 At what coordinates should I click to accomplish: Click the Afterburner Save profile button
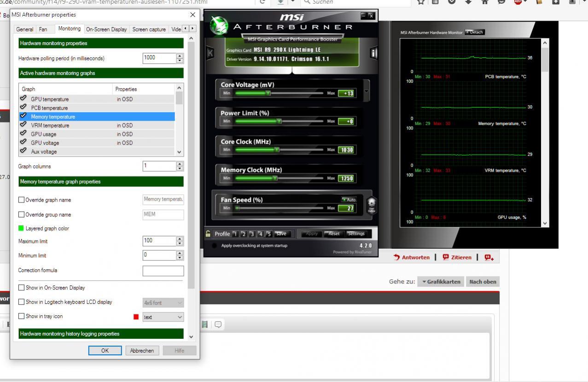(281, 233)
